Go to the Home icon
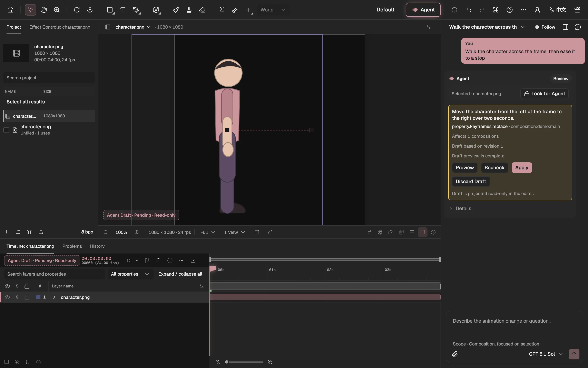Viewport: 588px width, 368px height. click(x=10, y=10)
